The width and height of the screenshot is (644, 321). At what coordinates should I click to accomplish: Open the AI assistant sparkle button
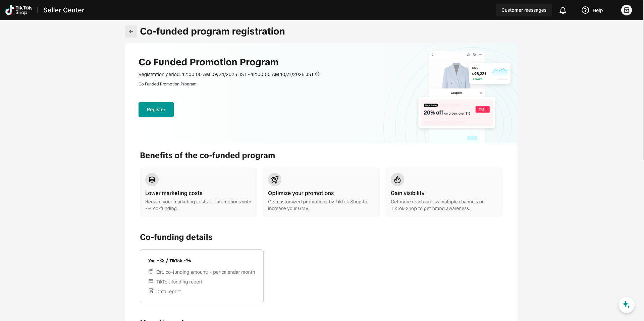pos(626,305)
